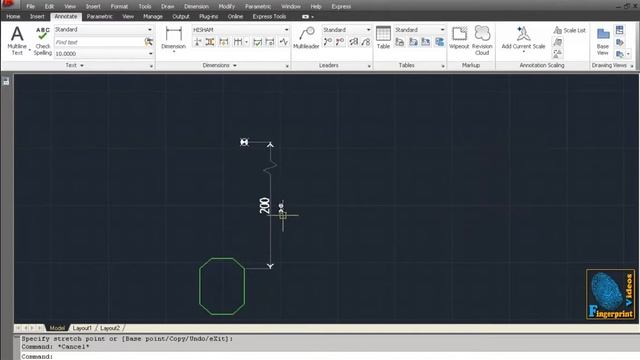Click the dimension Inspect icon
The image size is (640, 360).
(x=257, y=42)
